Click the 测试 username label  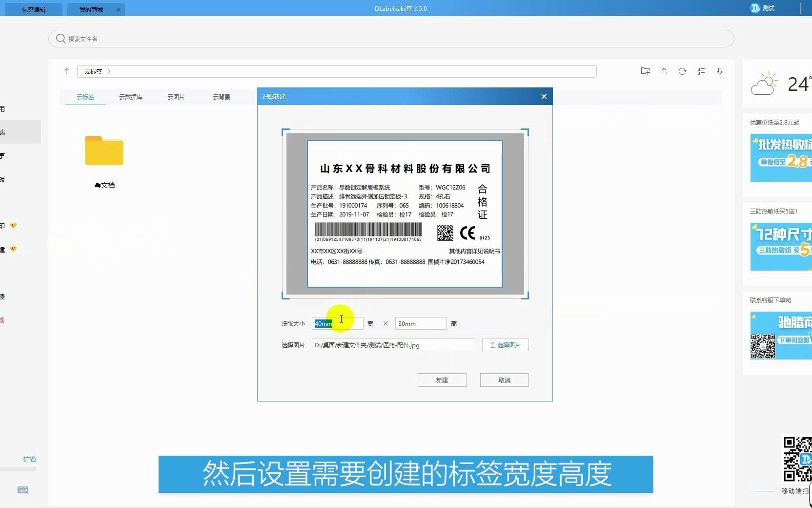point(769,8)
